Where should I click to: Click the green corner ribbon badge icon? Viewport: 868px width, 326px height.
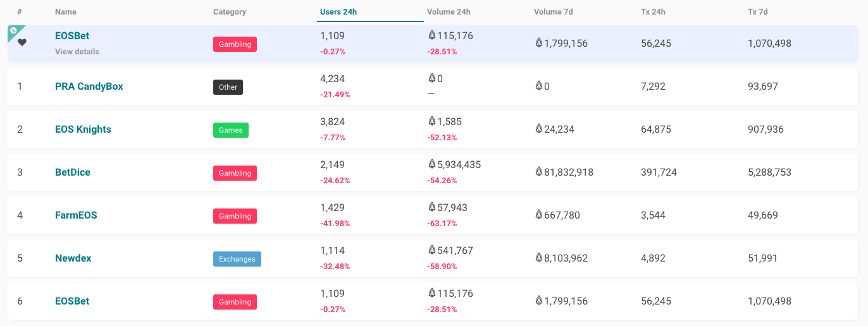tap(13, 30)
